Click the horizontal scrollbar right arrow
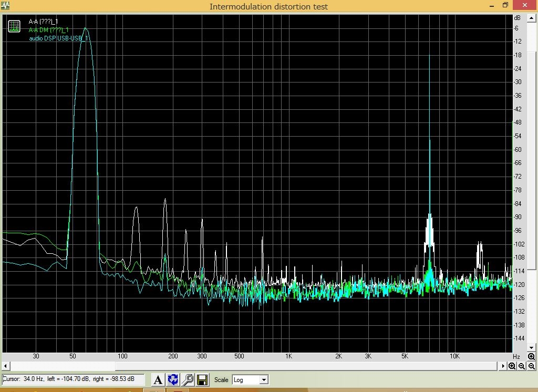The width and height of the screenshot is (538, 392). click(503, 366)
